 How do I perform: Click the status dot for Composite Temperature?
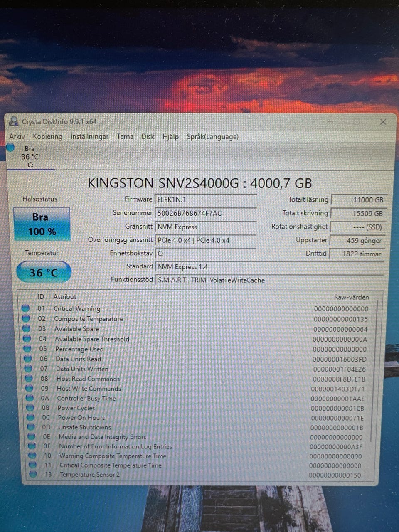(x=26, y=318)
